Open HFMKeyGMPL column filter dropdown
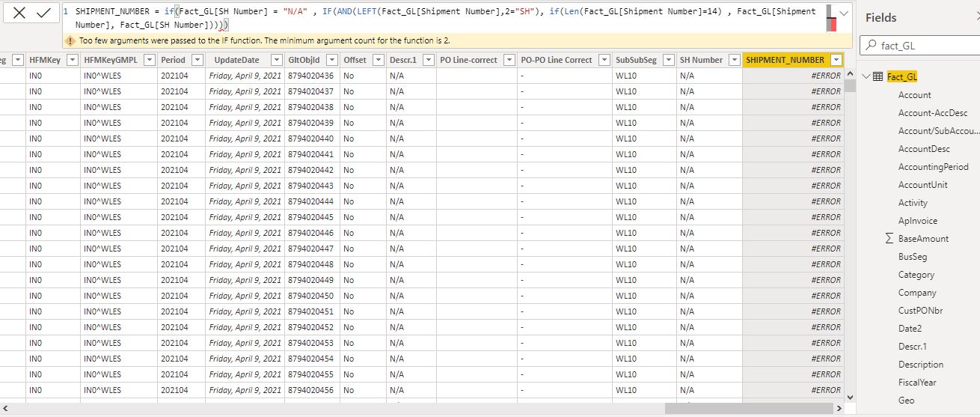 [150, 60]
